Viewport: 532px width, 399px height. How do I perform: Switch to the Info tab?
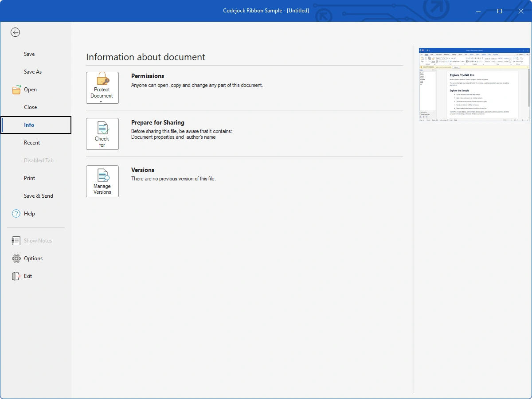[36, 125]
